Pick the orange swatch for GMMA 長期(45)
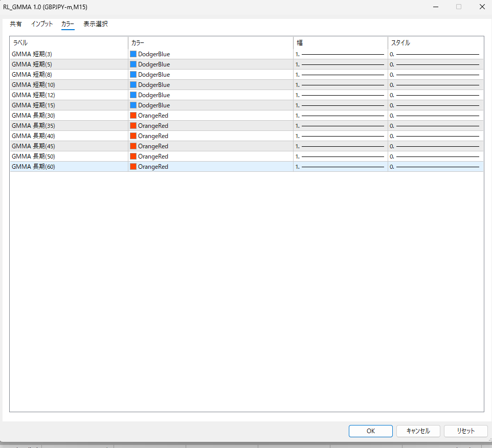The image size is (492, 448). 133,146
